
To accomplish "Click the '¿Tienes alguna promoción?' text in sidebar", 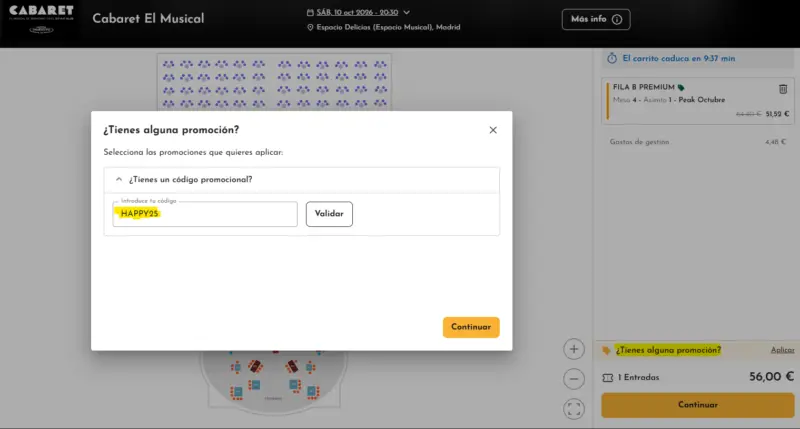I will [x=668, y=350].
